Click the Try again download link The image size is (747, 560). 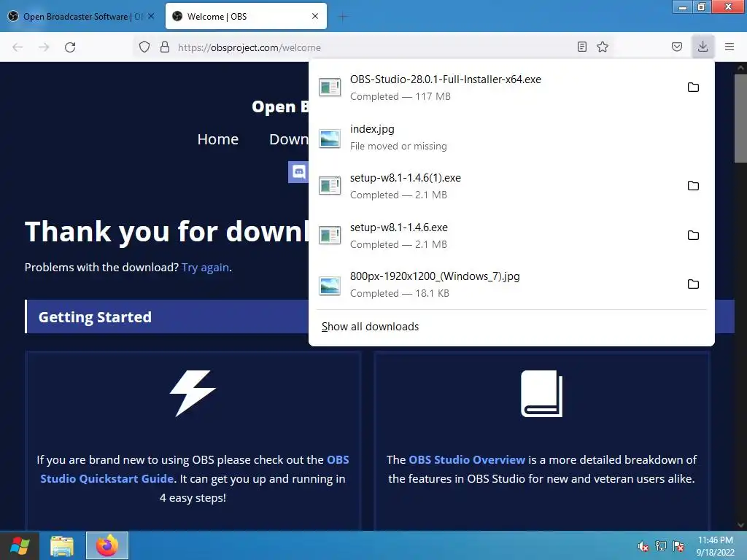(205, 267)
